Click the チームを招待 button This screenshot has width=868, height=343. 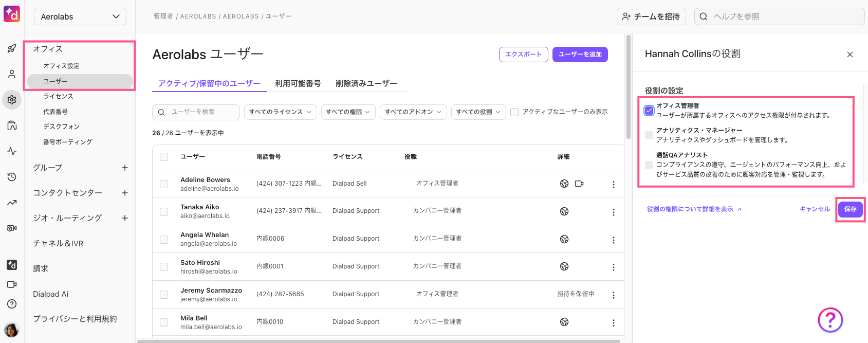tap(652, 16)
